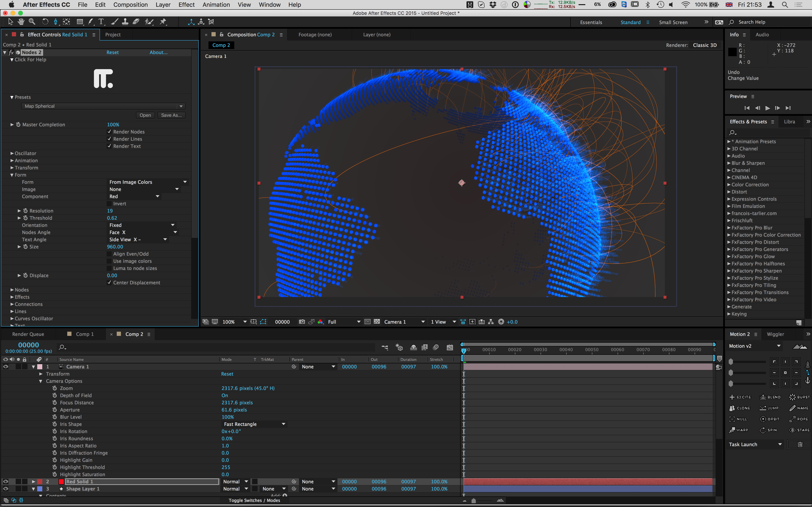Screen dimensions: 812x507
Task: Click the Reset button in Transform
Action: tap(227, 374)
